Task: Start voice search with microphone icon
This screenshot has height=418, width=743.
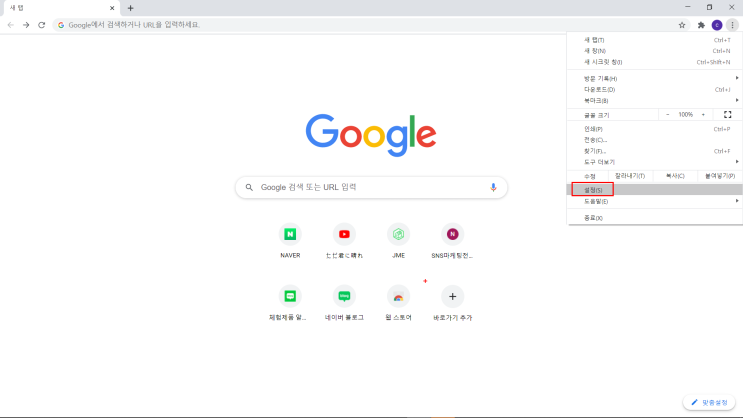Action: (493, 187)
